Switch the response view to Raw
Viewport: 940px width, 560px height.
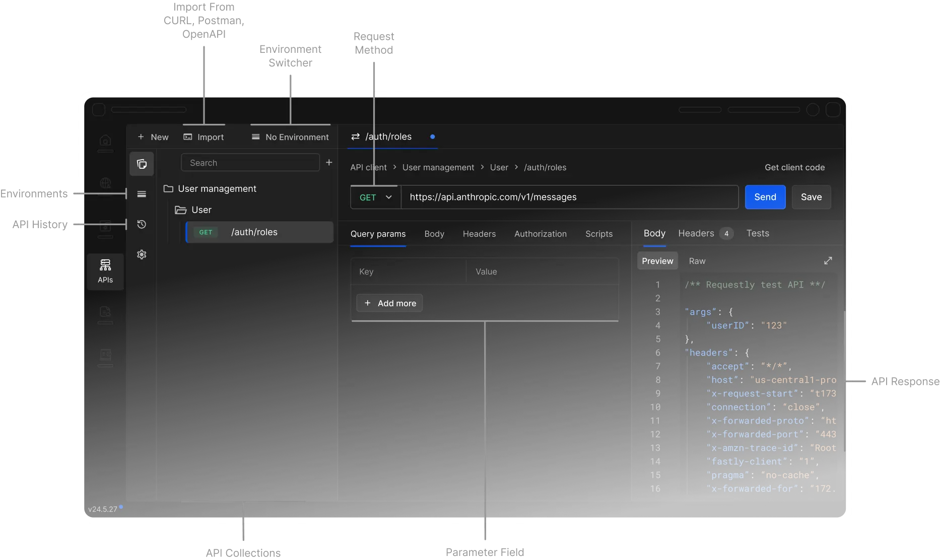(x=697, y=261)
